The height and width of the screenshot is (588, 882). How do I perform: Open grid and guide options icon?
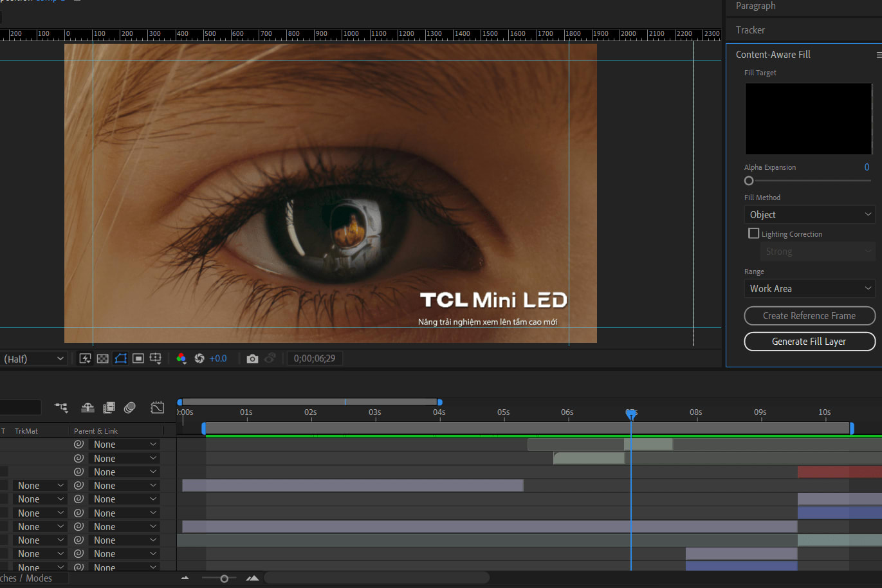[156, 358]
